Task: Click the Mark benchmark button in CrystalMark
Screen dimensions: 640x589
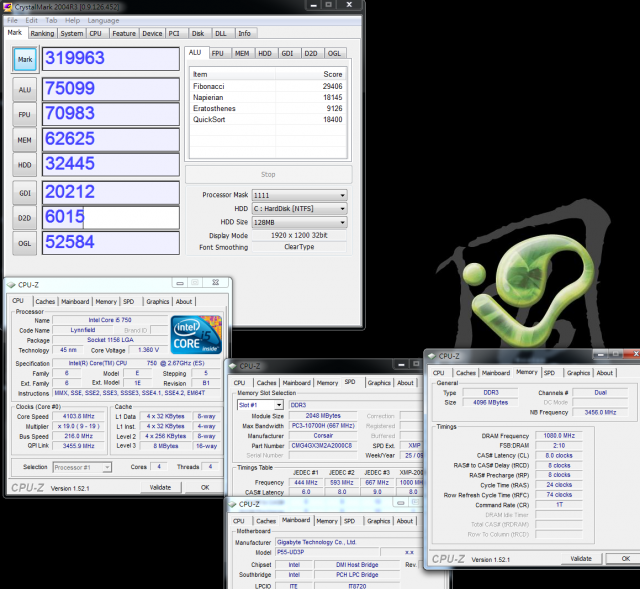Action: pyautogui.click(x=24, y=60)
